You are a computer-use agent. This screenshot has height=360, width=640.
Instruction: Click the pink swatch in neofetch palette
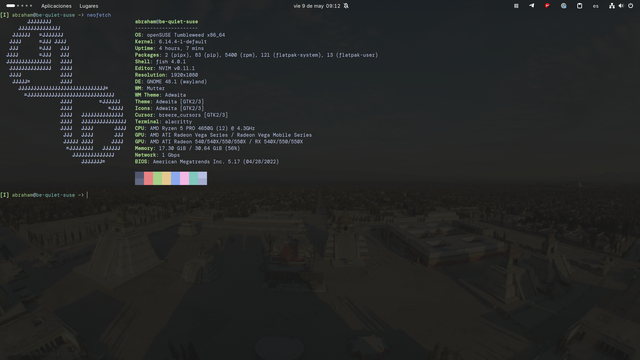click(x=184, y=178)
